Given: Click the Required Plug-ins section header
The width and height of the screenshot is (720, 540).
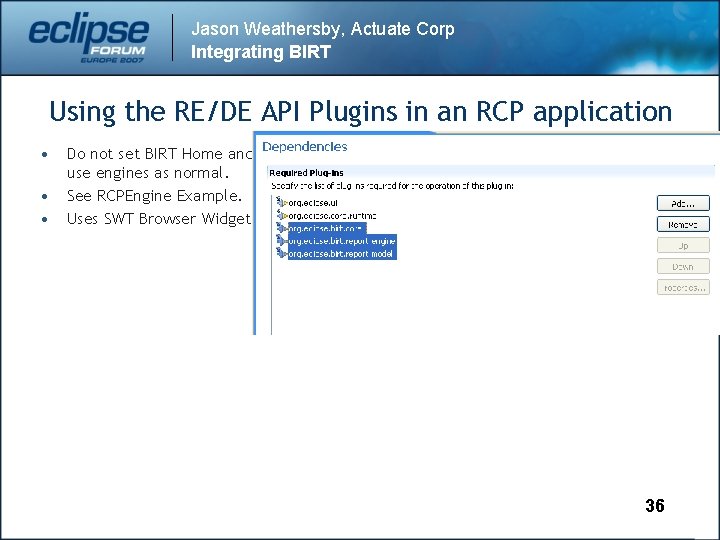Looking at the screenshot, I should [306, 173].
